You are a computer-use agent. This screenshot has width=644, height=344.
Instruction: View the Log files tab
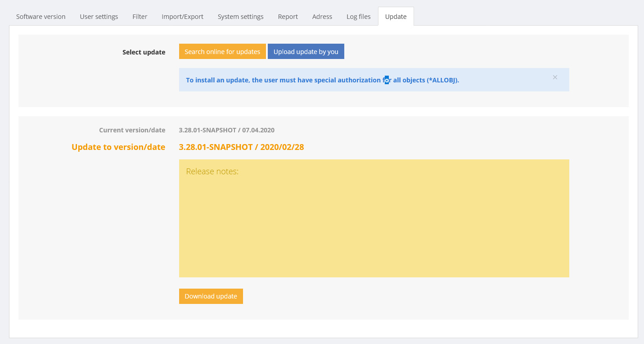click(x=359, y=17)
